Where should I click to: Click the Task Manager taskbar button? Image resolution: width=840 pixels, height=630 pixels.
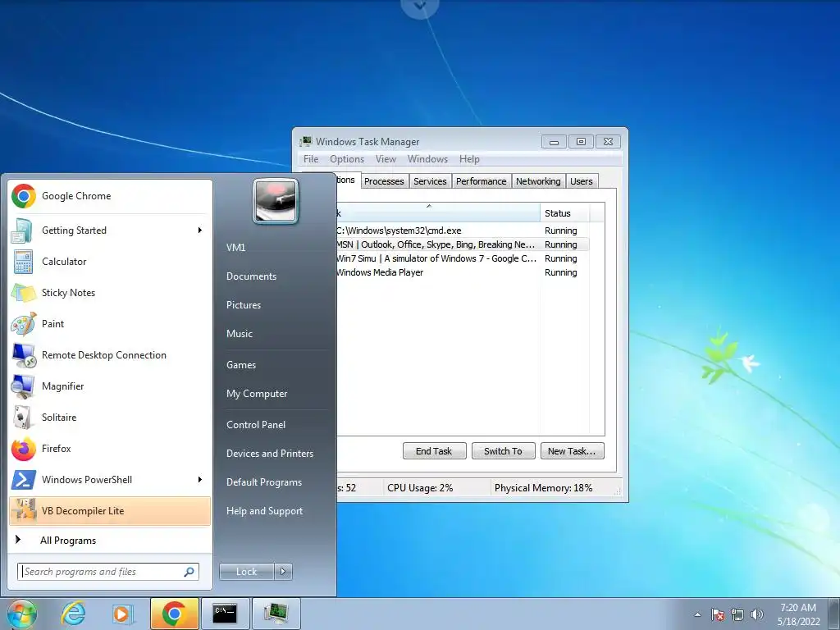pyautogui.click(x=276, y=614)
